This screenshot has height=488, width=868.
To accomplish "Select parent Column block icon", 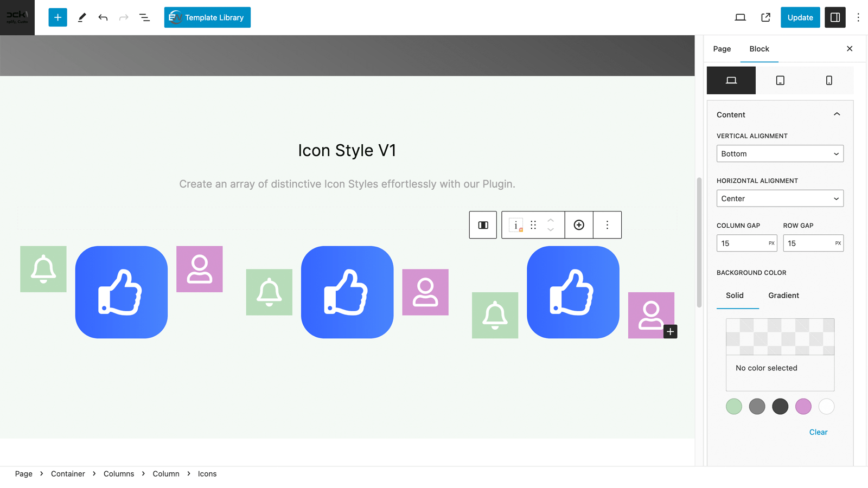I will [x=483, y=225].
